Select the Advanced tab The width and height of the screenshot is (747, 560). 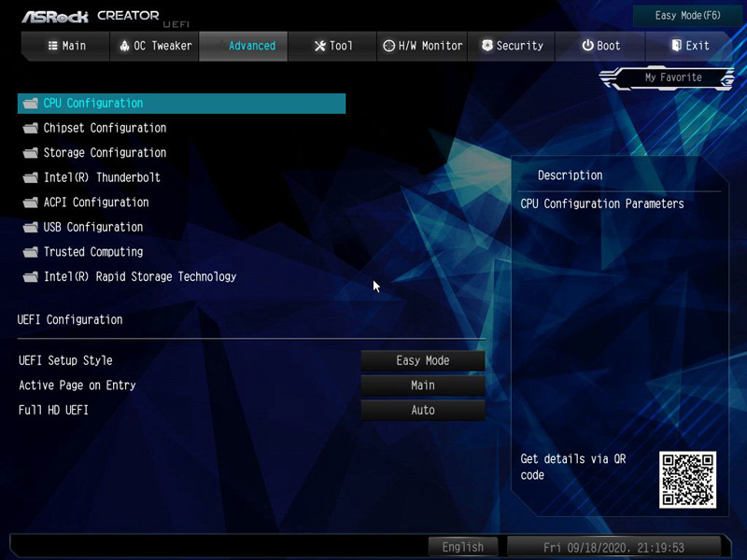coord(244,46)
